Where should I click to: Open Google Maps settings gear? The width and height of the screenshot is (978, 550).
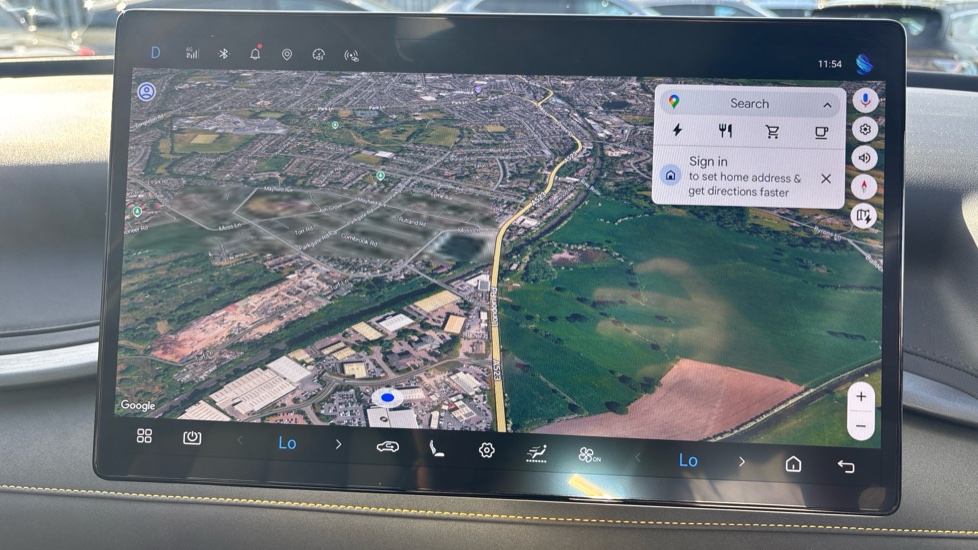tap(864, 129)
